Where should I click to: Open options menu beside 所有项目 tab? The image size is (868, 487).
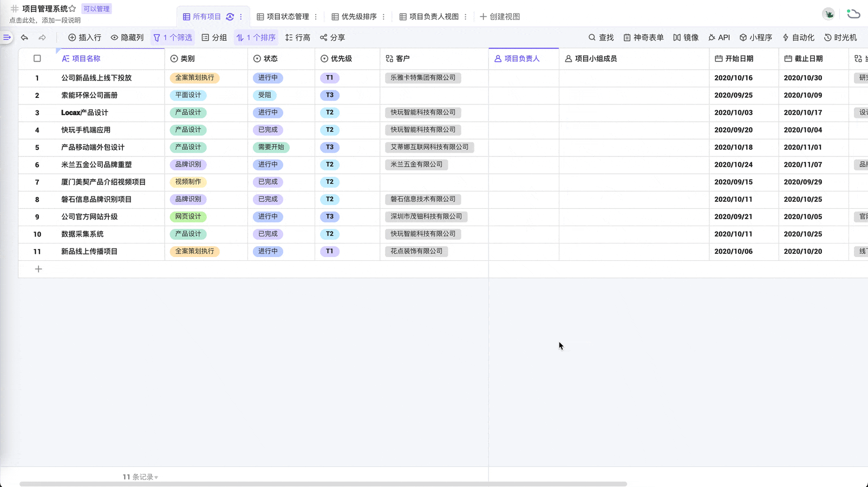[x=241, y=17]
